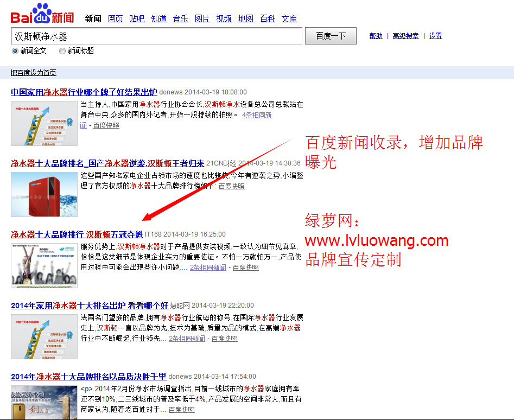Click the source text 慧聪网 2014-03-19 22:20:00
Viewport: 514px width, 420px height.
tap(212, 306)
